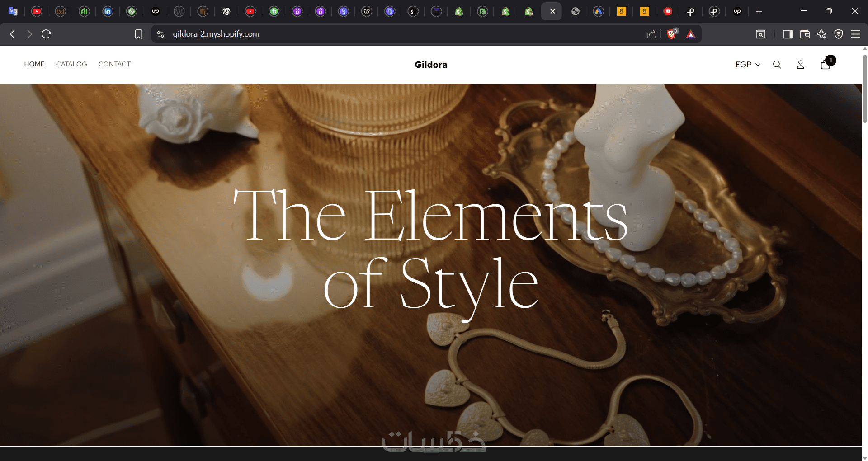Open the CONTACT menu link
The image size is (868, 461).
pos(114,64)
